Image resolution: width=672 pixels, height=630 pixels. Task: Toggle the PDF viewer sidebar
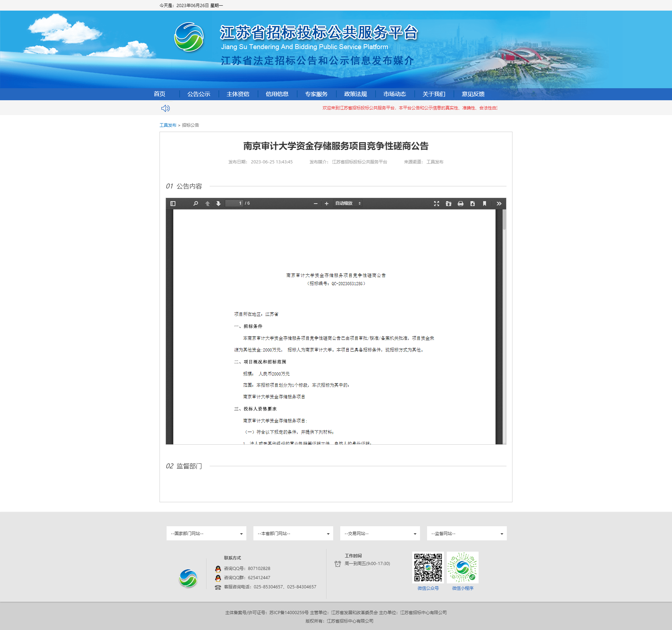coord(173,204)
